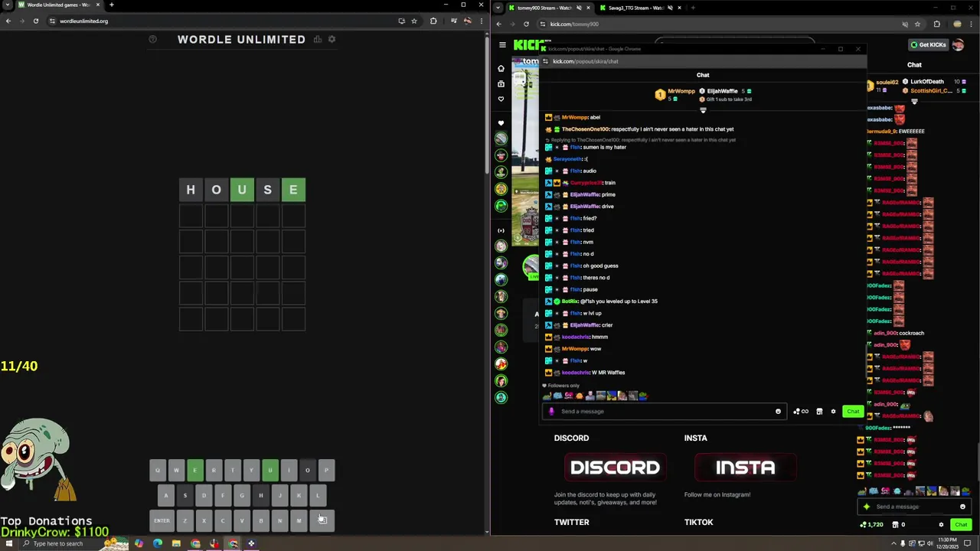Tap the P key on Wordle keyboard
This screenshot has width=980, height=551.
[327, 470]
